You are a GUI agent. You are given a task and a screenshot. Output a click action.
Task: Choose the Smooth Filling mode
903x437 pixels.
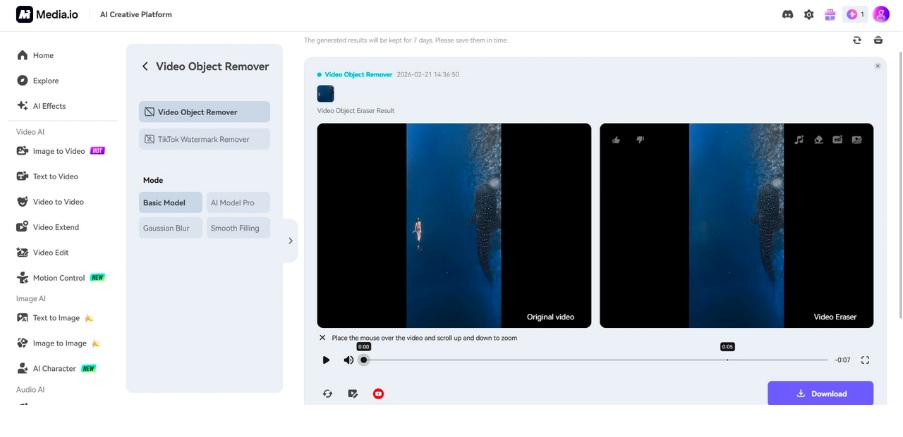pyautogui.click(x=238, y=228)
